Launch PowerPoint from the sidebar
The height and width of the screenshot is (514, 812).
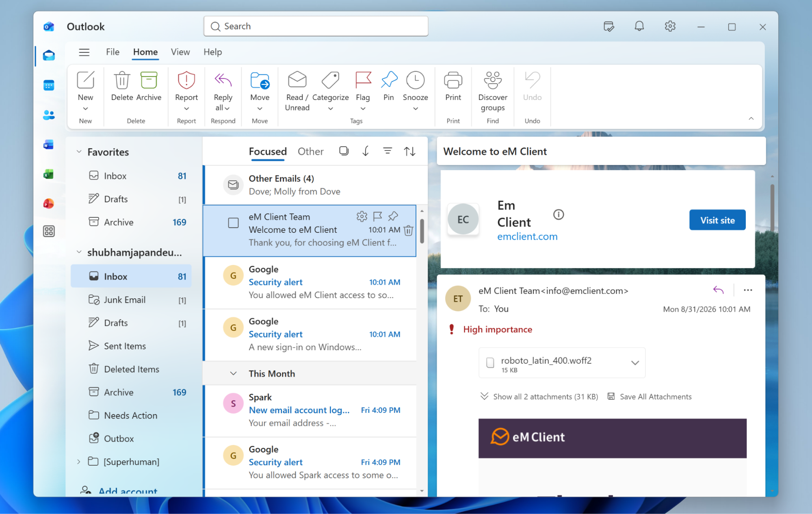coord(49,203)
